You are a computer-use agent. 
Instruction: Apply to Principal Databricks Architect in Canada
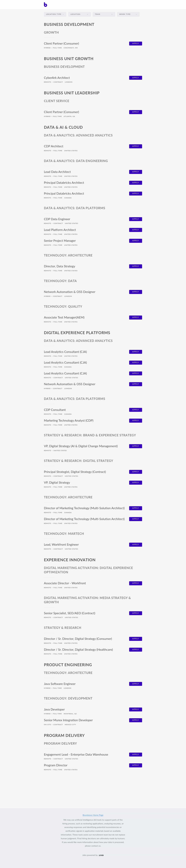[135, 193]
